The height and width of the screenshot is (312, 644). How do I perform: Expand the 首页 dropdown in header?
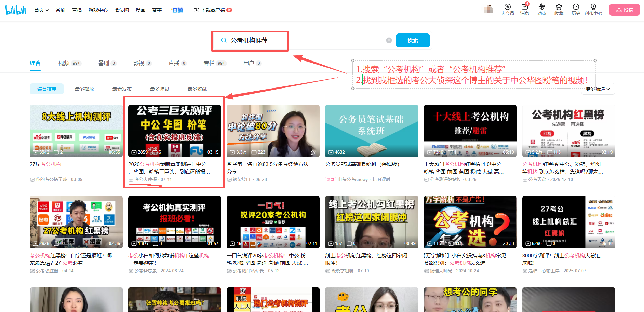(x=41, y=10)
